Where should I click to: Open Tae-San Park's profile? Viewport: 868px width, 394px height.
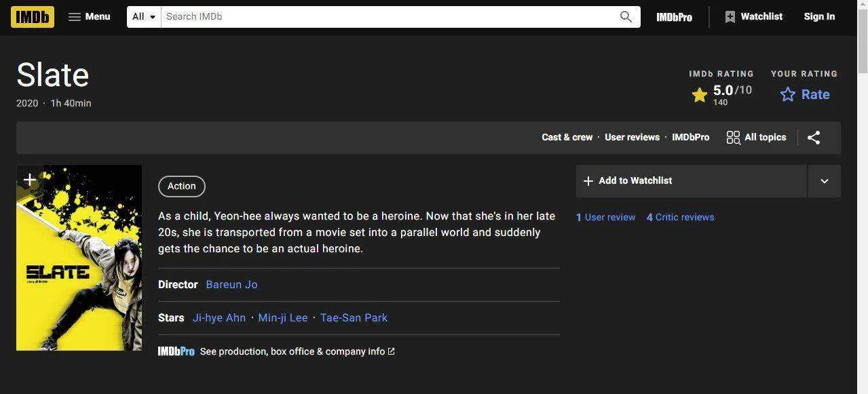coord(354,318)
